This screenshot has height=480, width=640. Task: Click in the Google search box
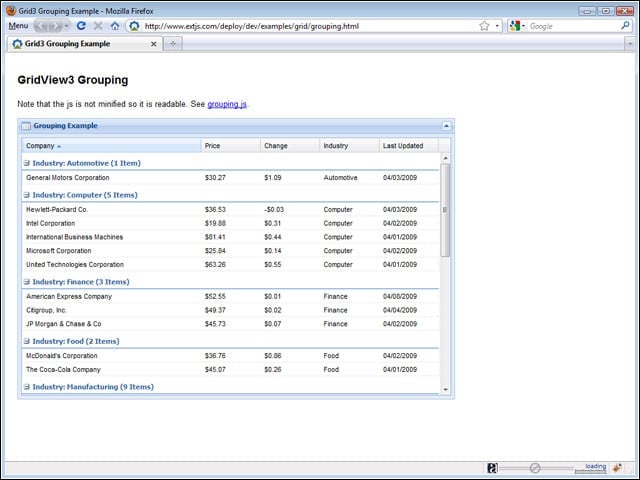tap(573, 26)
